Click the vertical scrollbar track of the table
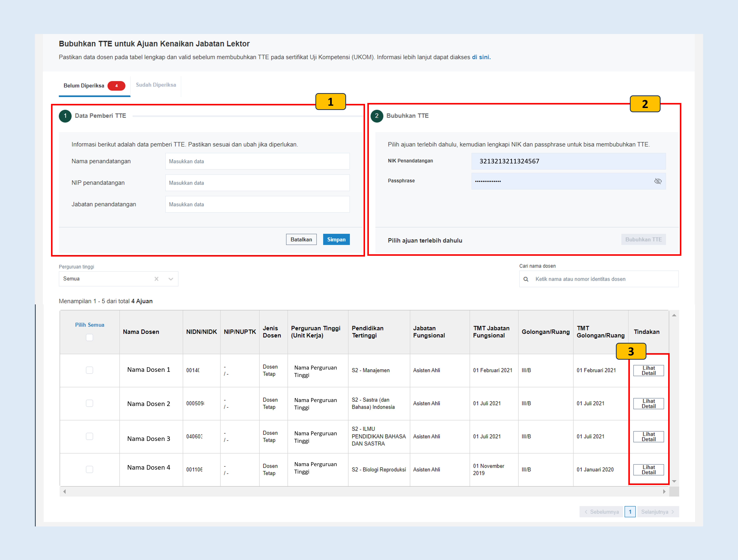The image size is (738, 560). [674, 398]
